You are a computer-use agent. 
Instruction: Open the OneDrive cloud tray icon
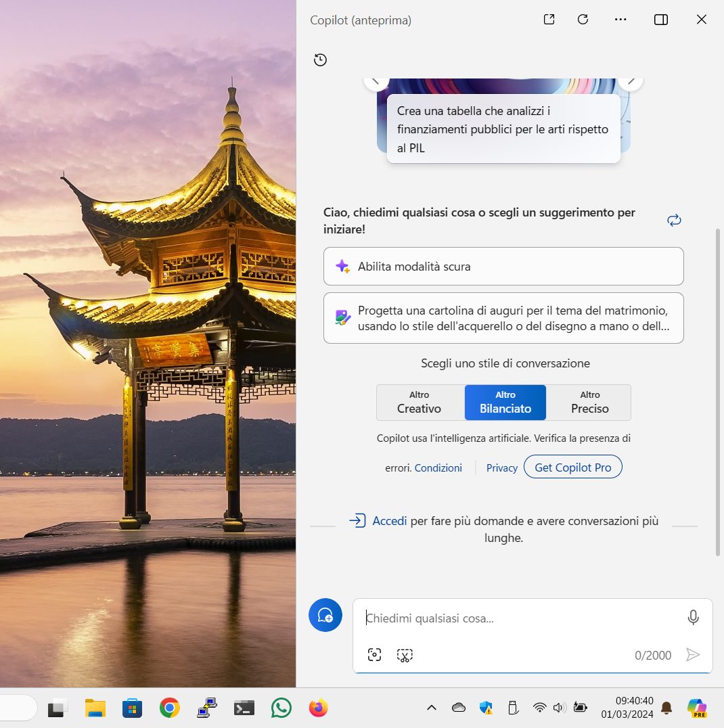458,708
